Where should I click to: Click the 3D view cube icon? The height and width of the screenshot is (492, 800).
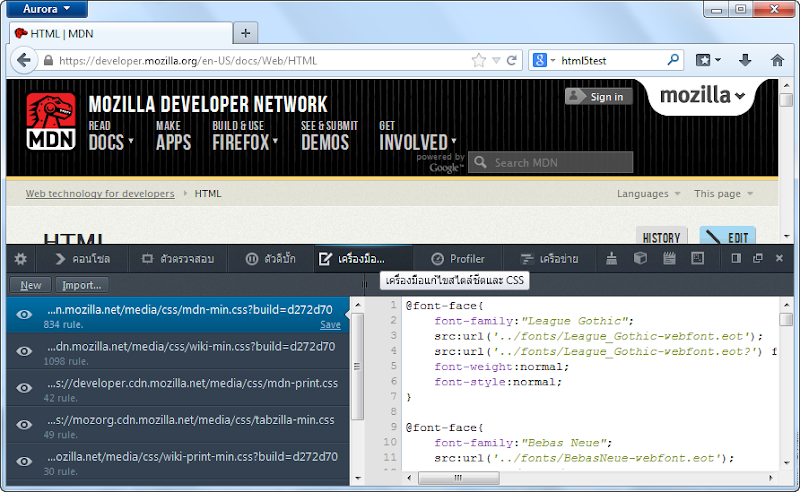tap(640, 259)
